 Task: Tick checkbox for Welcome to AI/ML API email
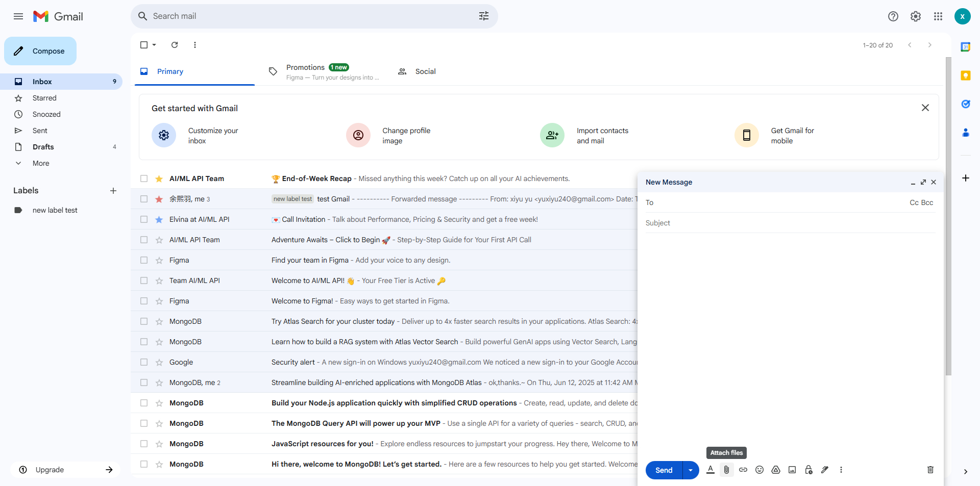click(x=144, y=280)
